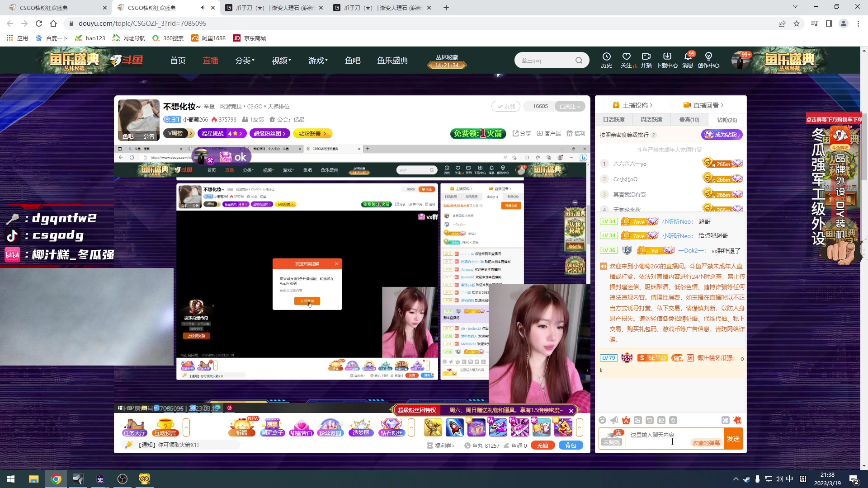868x488 pixels.
Task: Expand the Chrome tab search chevron
Action: (x=795, y=7)
